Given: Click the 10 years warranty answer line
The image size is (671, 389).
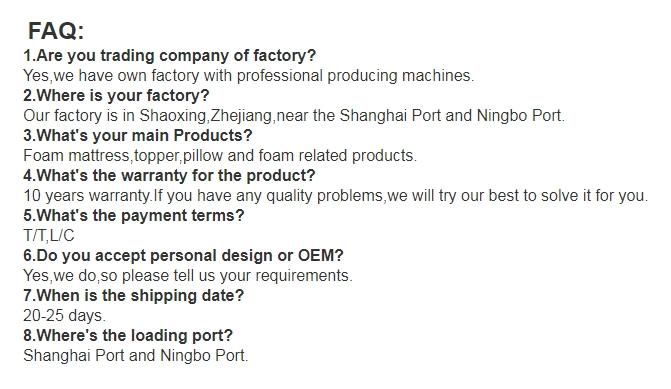Looking at the screenshot, I should 336,196.
